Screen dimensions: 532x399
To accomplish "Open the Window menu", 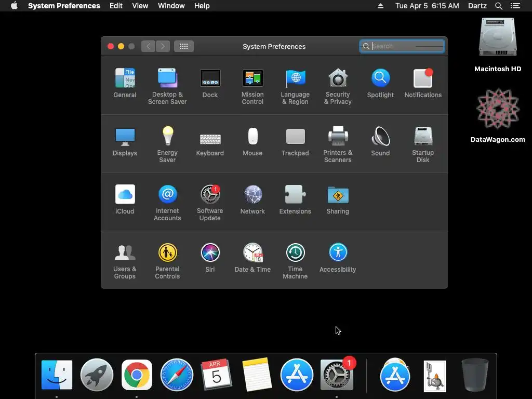I will pyautogui.click(x=171, y=6).
